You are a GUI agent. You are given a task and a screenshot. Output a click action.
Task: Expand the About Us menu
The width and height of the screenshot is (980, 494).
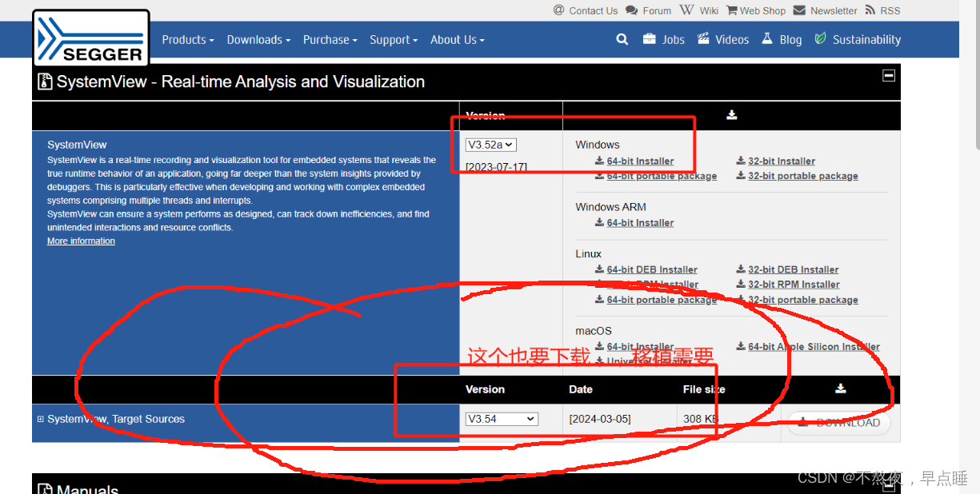[x=457, y=39]
